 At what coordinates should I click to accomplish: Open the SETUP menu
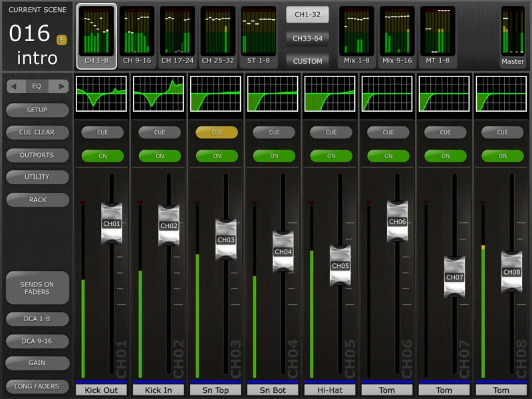[x=37, y=110]
